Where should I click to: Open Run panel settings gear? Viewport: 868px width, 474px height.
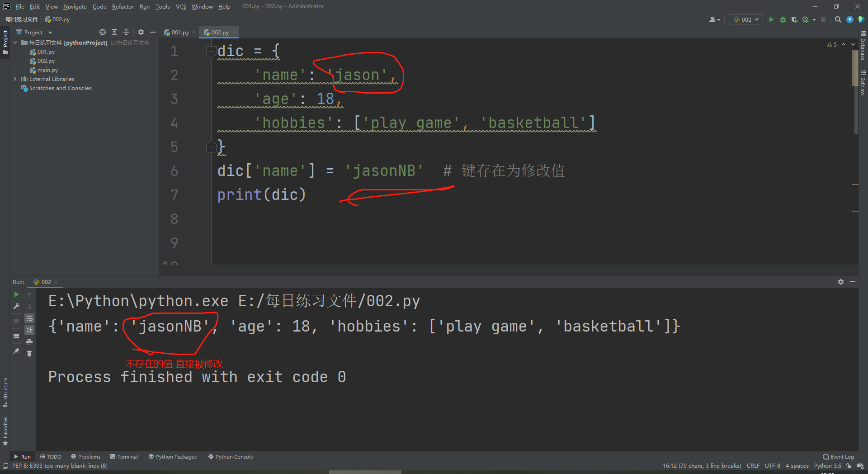841,282
